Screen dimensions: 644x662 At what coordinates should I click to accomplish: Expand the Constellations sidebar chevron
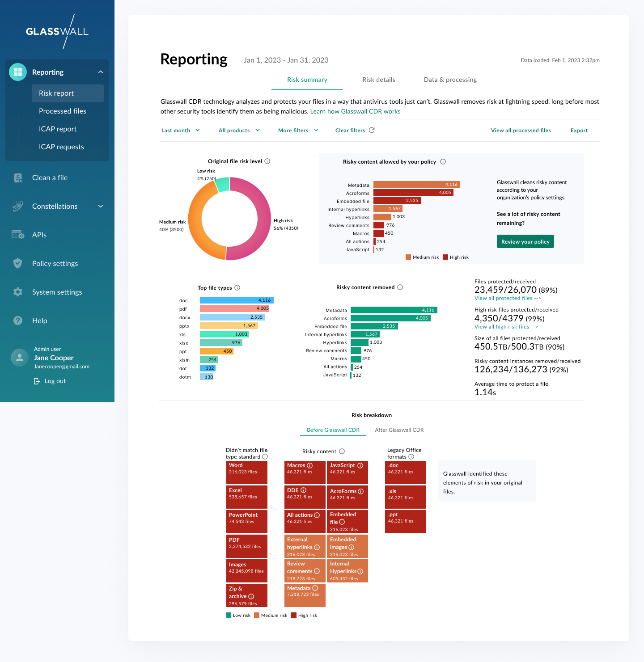pyautogui.click(x=101, y=206)
